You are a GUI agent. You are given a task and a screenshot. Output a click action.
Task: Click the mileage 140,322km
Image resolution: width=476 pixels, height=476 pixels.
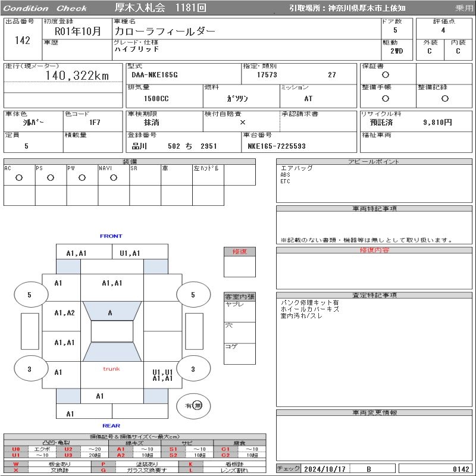77,76
